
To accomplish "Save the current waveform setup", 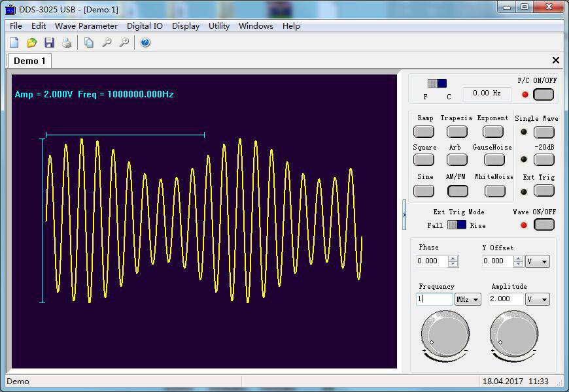I will [x=49, y=42].
